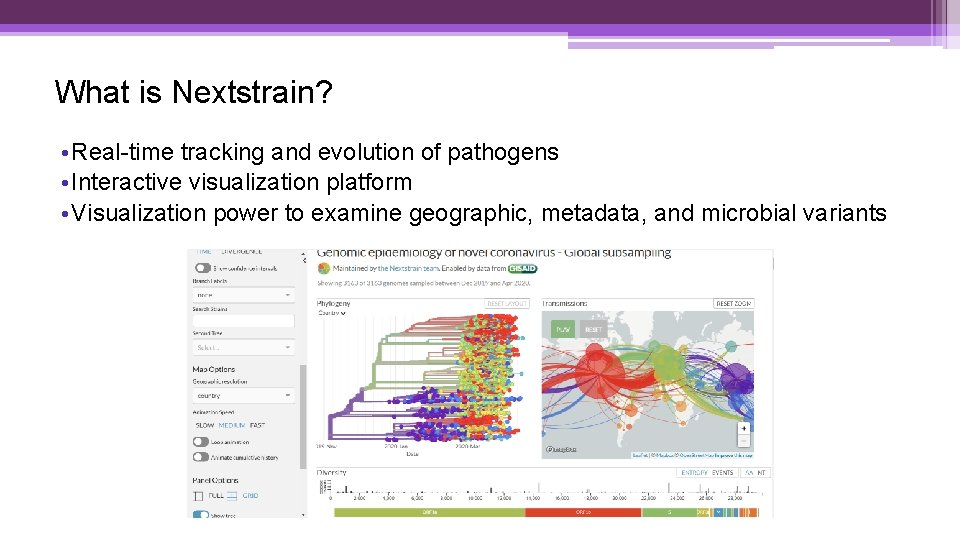960x540 pixels.
Task: Click the gray RESET button on map
Action: [x=593, y=329]
